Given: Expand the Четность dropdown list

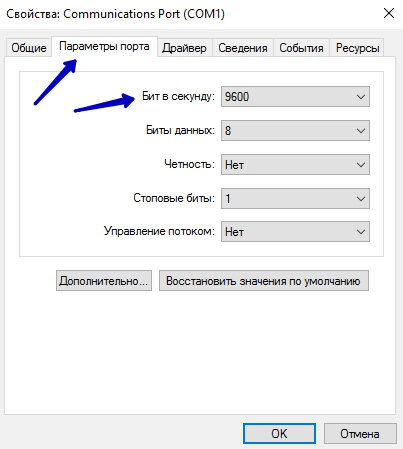Looking at the screenshot, I should pos(295,164).
